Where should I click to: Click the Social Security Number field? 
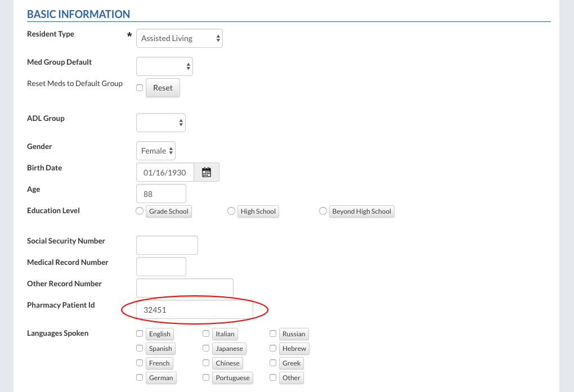[167, 245]
